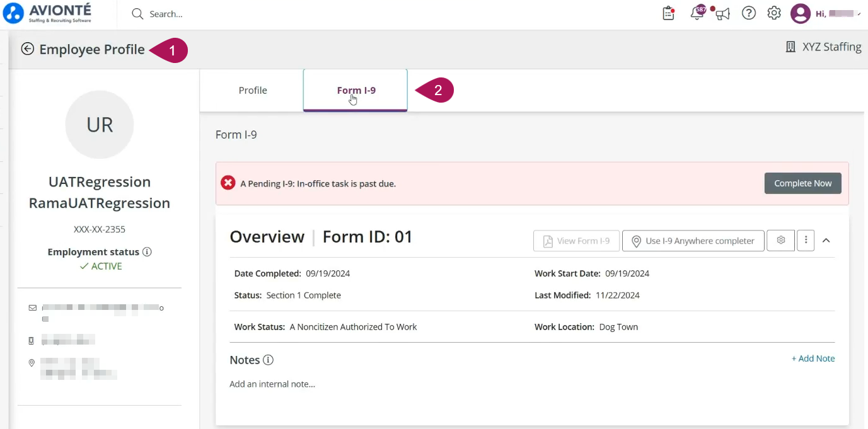
Task: Click the Form ID: 01 heading
Action: point(367,237)
